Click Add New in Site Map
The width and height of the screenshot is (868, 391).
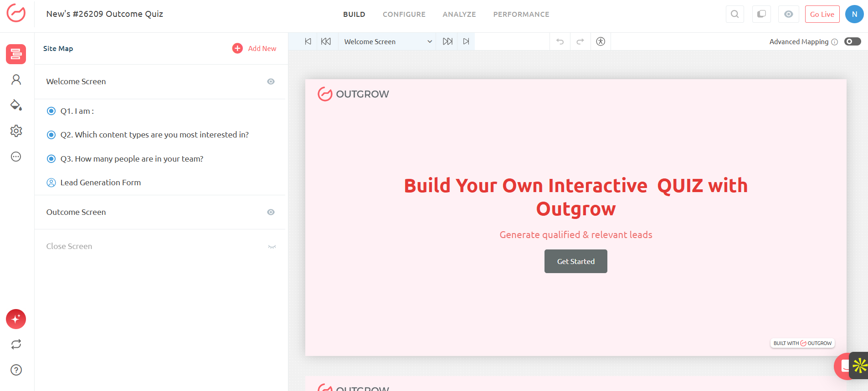(x=254, y=48)
